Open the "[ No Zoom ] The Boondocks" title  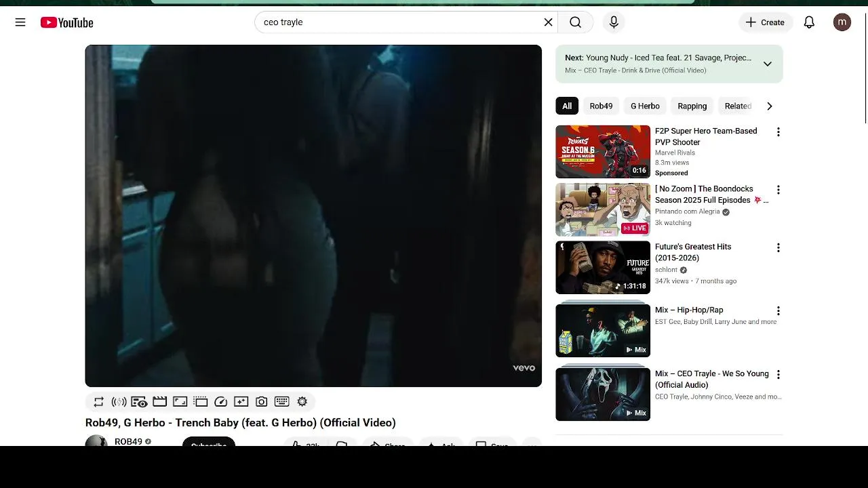(711, 195)
